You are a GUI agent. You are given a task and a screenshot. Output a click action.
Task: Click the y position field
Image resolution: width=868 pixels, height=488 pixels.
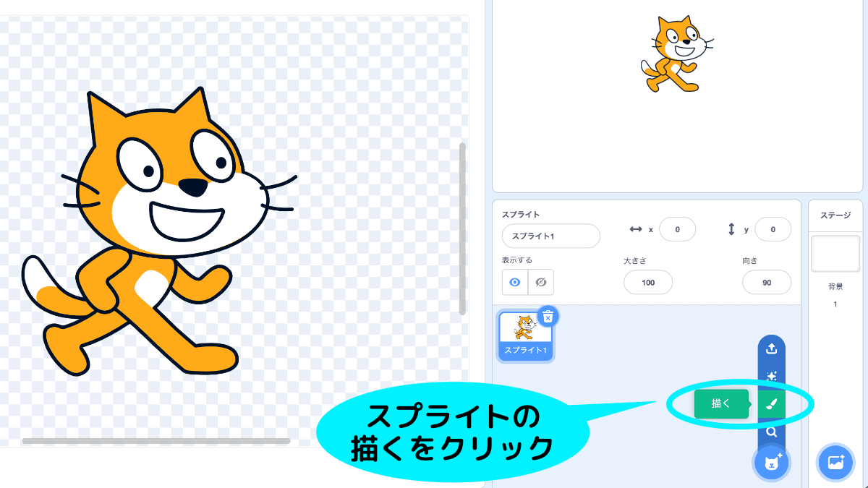point(773,229)
